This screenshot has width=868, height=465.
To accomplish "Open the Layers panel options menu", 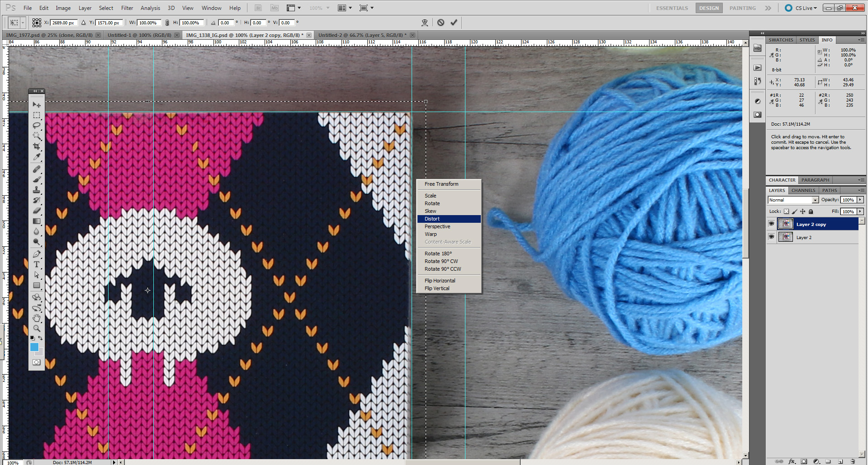I will (x=861, y=190).
